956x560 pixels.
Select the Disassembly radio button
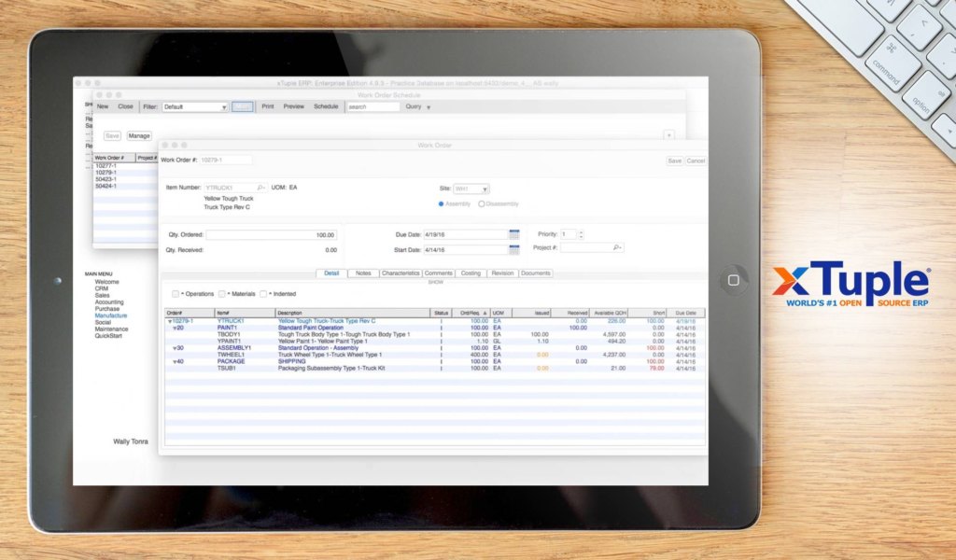point(482,203)
